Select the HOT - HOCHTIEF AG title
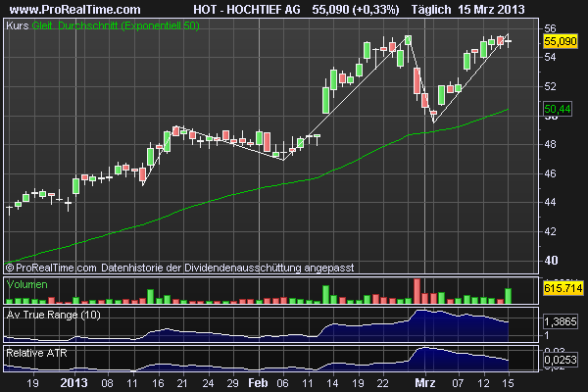588x392 pixels. pyautogui.click(x=247, y=10)
